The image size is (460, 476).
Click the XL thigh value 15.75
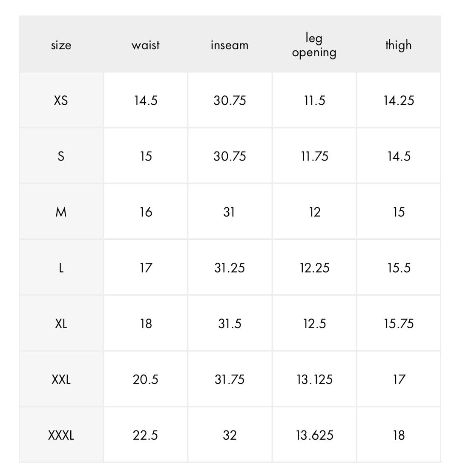pyautogui.click(x=399, y=324)
